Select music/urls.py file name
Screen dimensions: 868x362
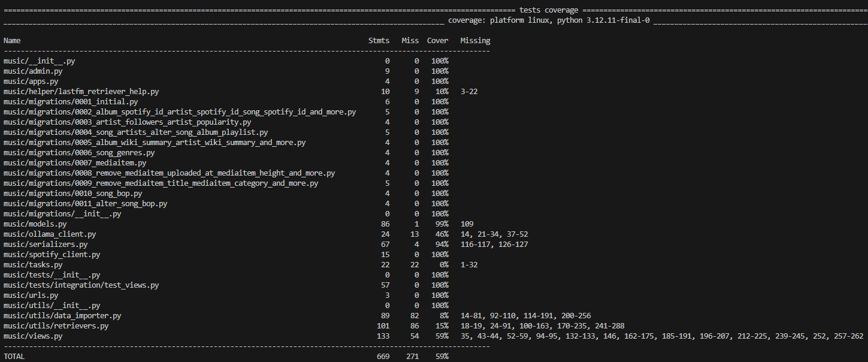pos(31,295)
